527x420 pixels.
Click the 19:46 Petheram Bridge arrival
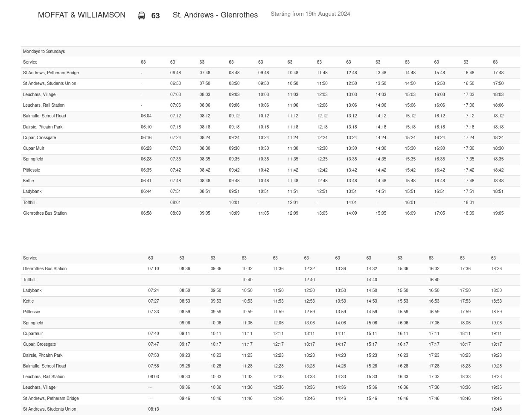click(496, 399)
